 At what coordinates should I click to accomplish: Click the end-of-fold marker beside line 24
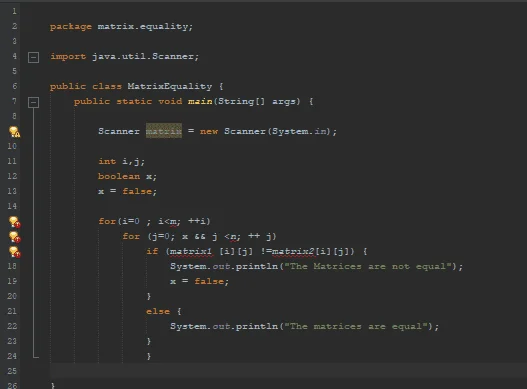(x=36, y=356)
